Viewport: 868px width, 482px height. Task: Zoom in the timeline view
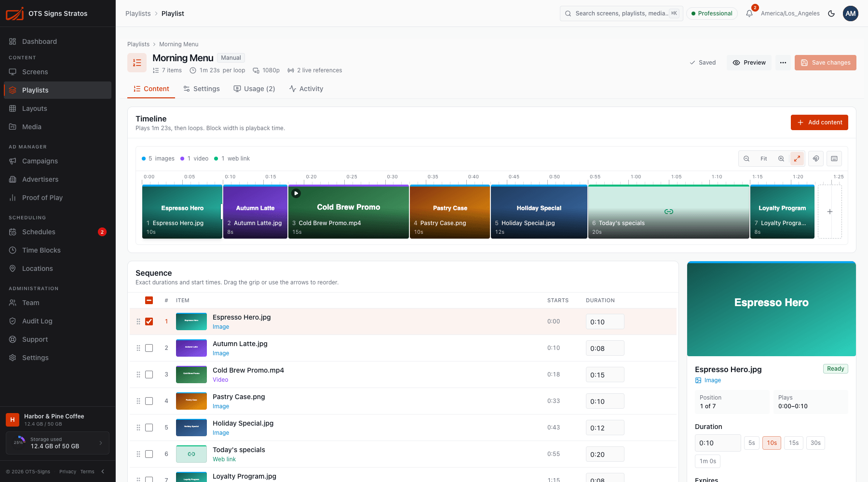tap(781, 159)
